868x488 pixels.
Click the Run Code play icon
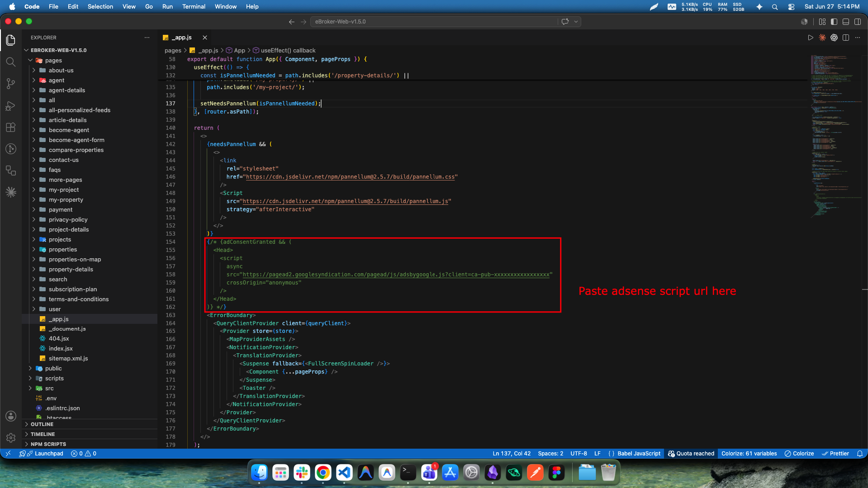(x=811, y=38)
